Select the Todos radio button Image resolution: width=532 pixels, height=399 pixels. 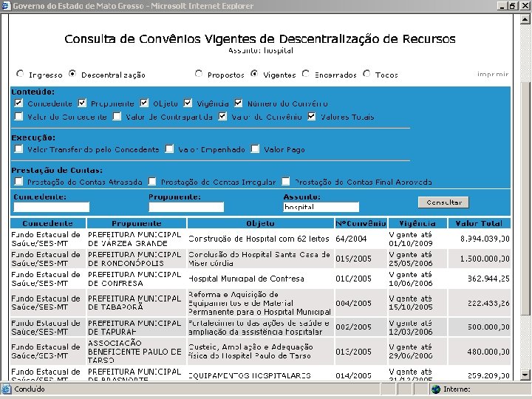pyautogui.click(x=366, y=74)
